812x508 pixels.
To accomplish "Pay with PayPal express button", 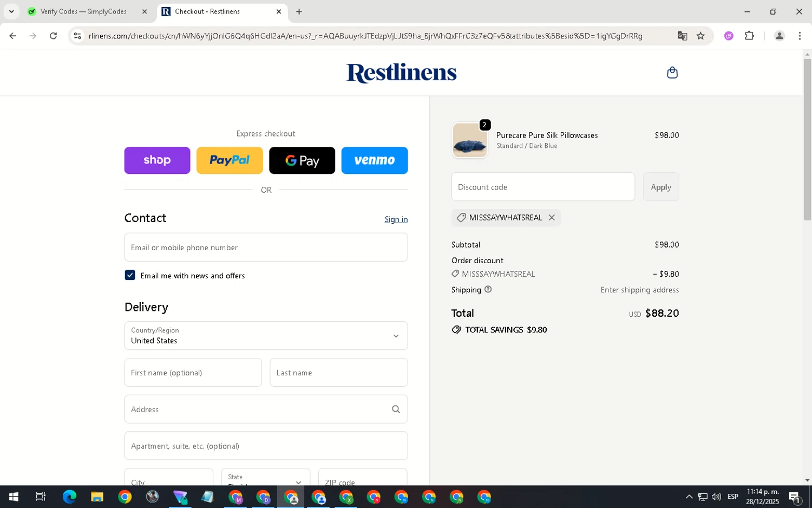I will 230,160.
